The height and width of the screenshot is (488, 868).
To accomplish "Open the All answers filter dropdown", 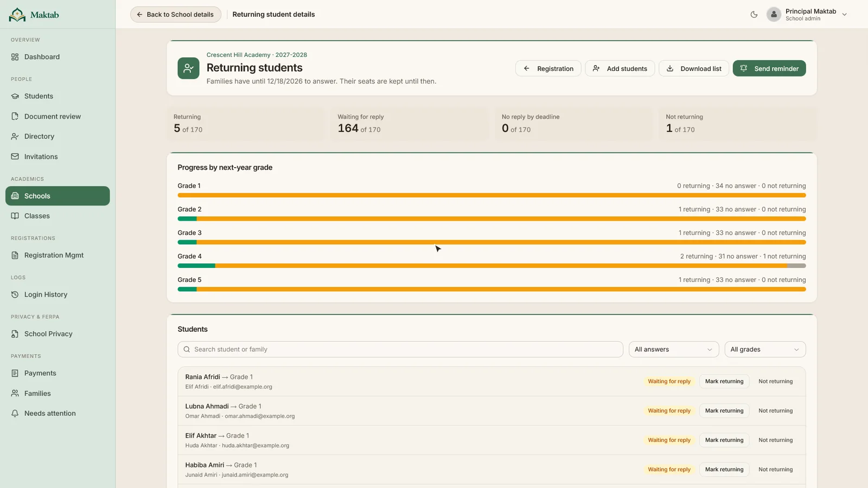I will 674,350.
